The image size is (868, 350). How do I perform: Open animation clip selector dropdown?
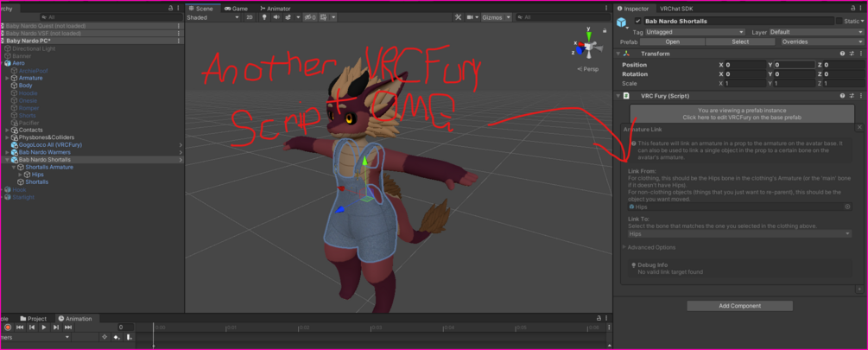(x=35, y=337)
